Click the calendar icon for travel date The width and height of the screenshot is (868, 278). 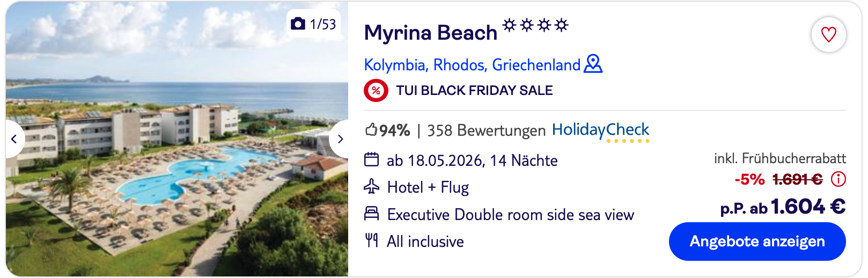(x=371, y=160)
